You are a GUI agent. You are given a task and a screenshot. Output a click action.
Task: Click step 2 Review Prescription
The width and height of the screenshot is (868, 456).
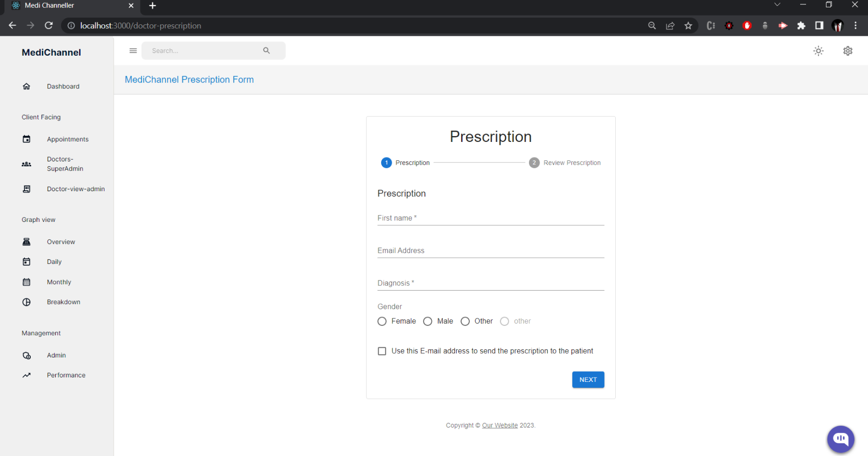pos(534,162)
